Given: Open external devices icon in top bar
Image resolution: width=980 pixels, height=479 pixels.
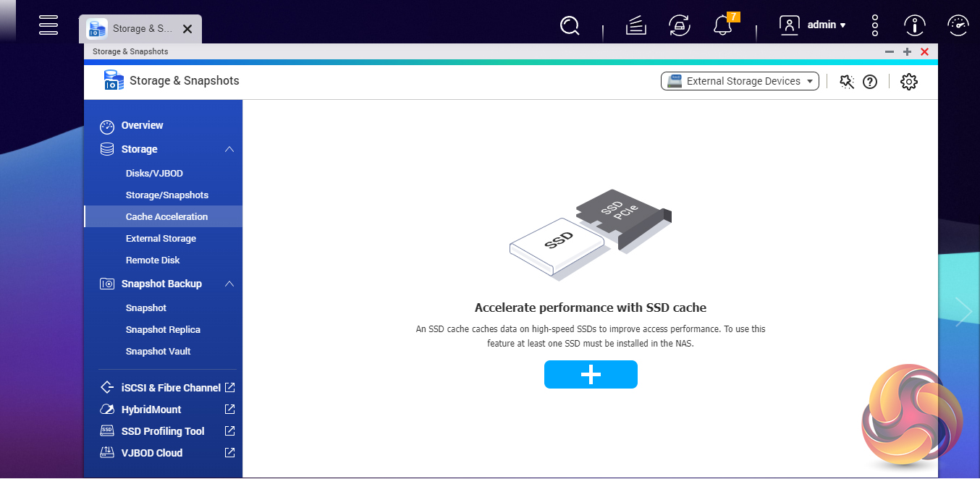Looking at the screenshot, I should pyautogui.click(x=679, y=26).
